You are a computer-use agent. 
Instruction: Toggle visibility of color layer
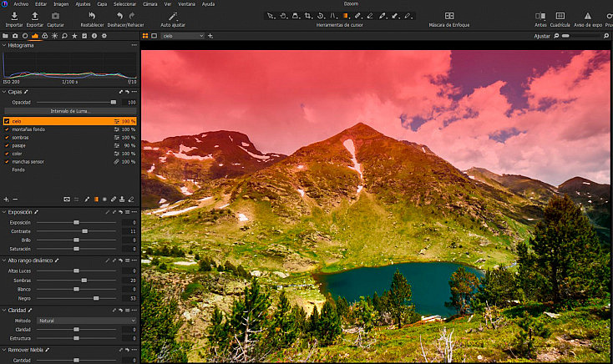(x=7, y=154)
